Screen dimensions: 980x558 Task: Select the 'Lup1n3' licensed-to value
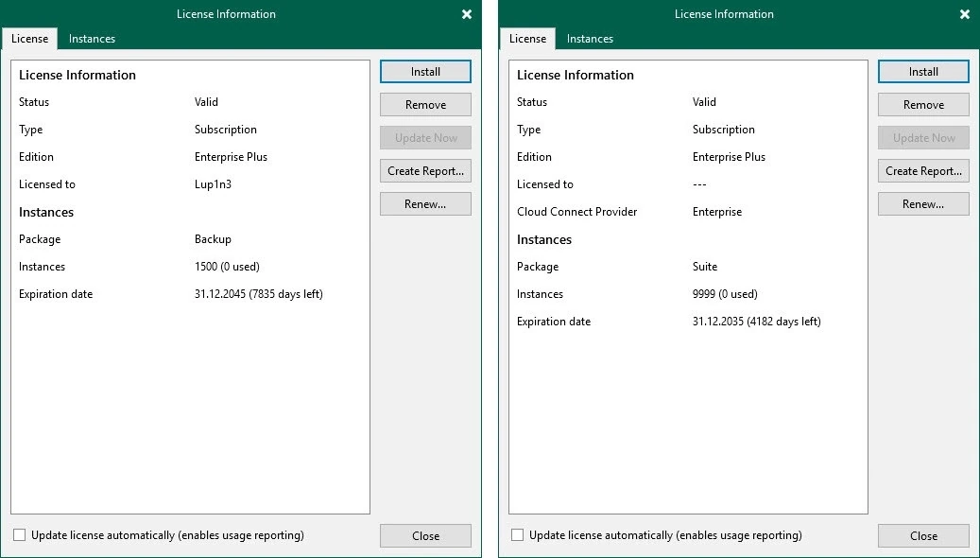(x=214, y=184)
